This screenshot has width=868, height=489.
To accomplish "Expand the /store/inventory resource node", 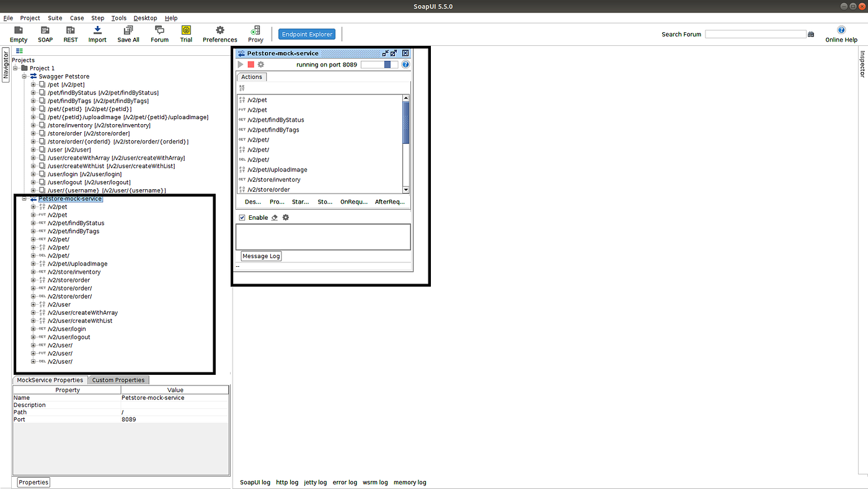I will click(33, 125).
